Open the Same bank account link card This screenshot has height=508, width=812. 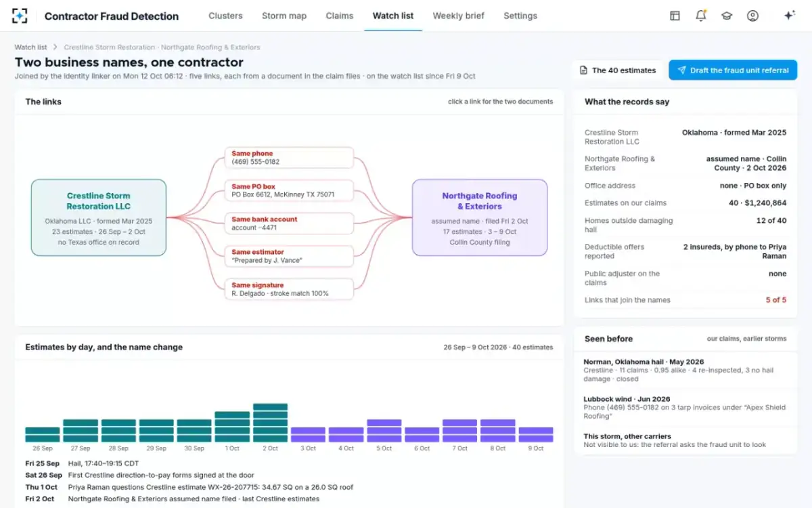pos(289,224)
